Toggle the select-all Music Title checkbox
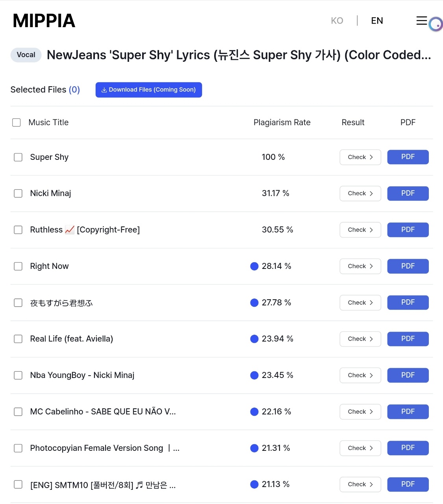Viewport: 443px width, 504px height. point(17,122)
